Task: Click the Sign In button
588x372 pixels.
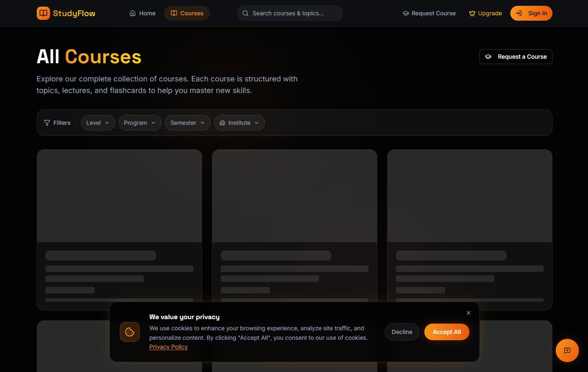Action: point(531,13)
